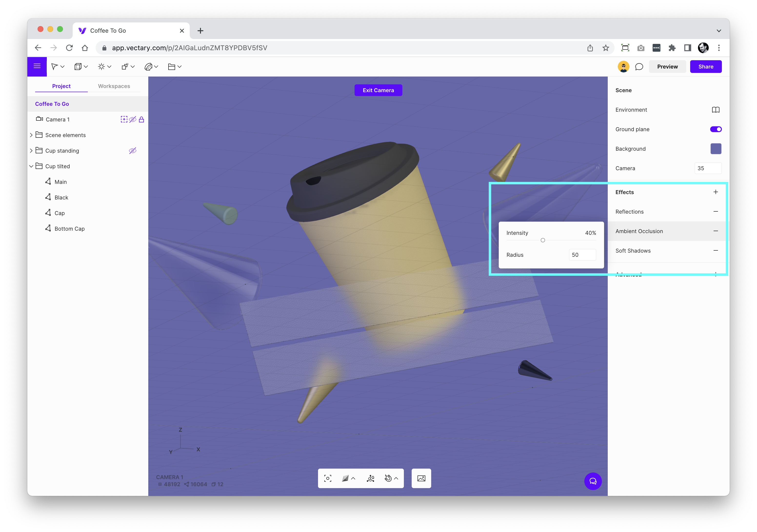Click the Preview button

pos(667,67)
